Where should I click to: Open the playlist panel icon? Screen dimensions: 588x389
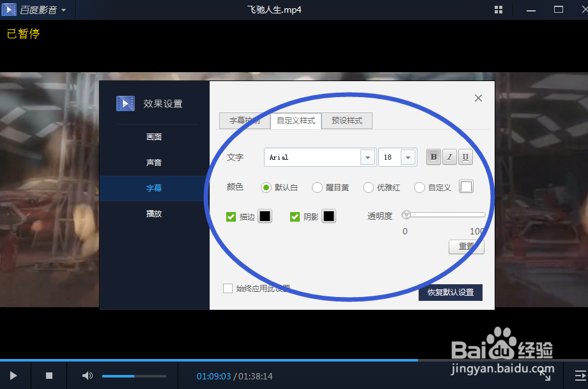(x=580, y=376)
